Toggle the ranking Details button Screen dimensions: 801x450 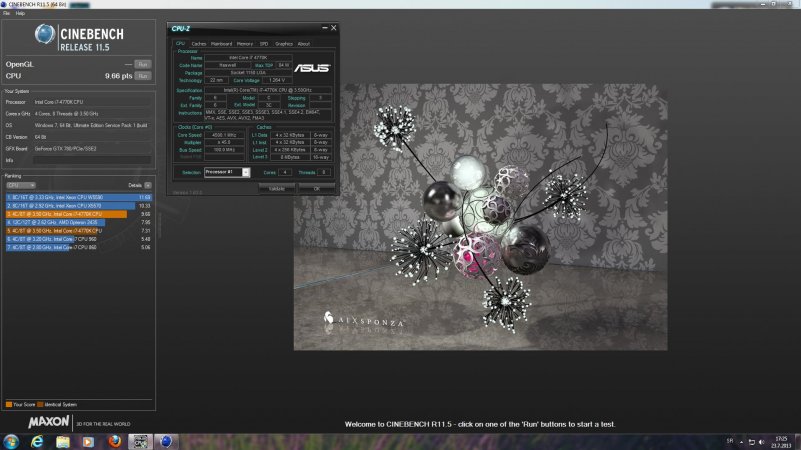click(x=148, y=185)
